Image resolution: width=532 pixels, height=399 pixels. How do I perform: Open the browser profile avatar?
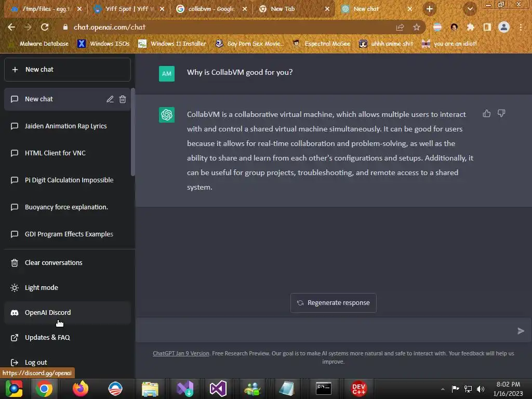point(504,27)
